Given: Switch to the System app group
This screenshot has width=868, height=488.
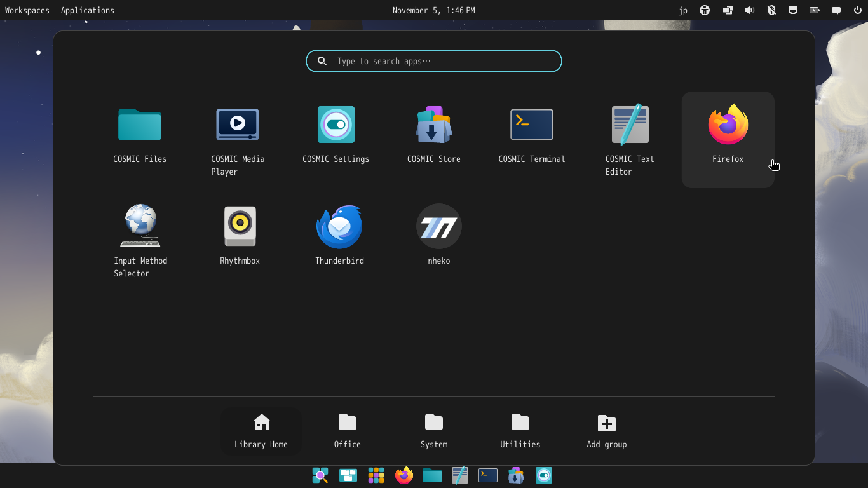Looking at the screenshot, I should [434, 431].
